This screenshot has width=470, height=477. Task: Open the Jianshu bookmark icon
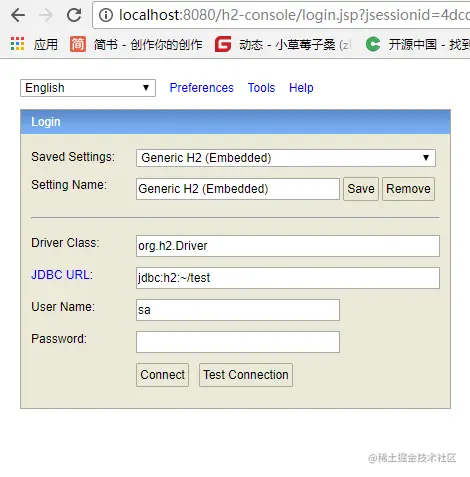pyautogui.click(x=78, y=44)
